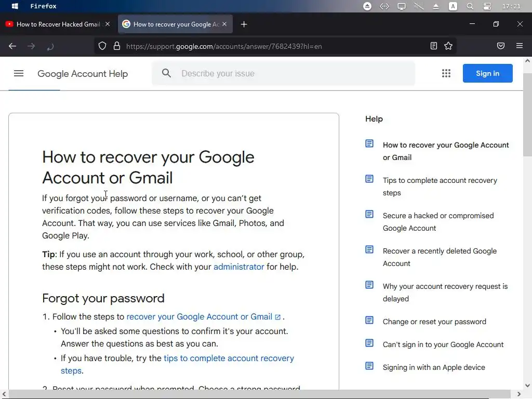Open the Firefox hamburger application menu
Screen dimensions: 532x399
[520, 46]
